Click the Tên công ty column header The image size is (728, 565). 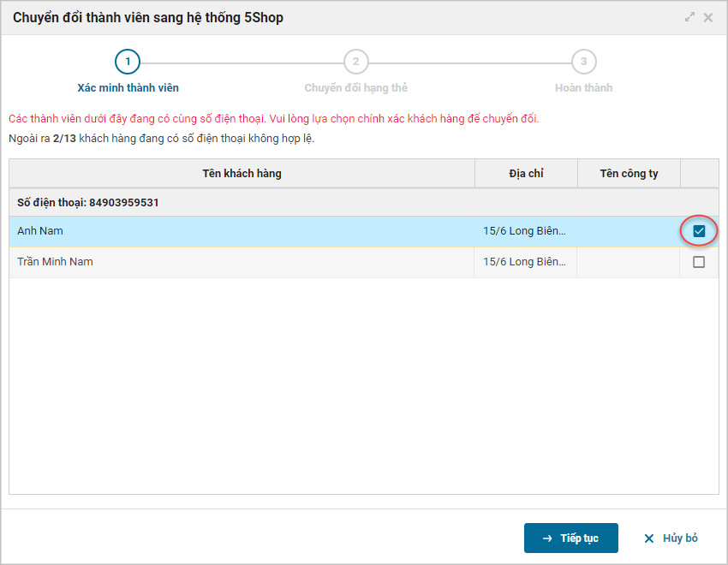point(629,174)
